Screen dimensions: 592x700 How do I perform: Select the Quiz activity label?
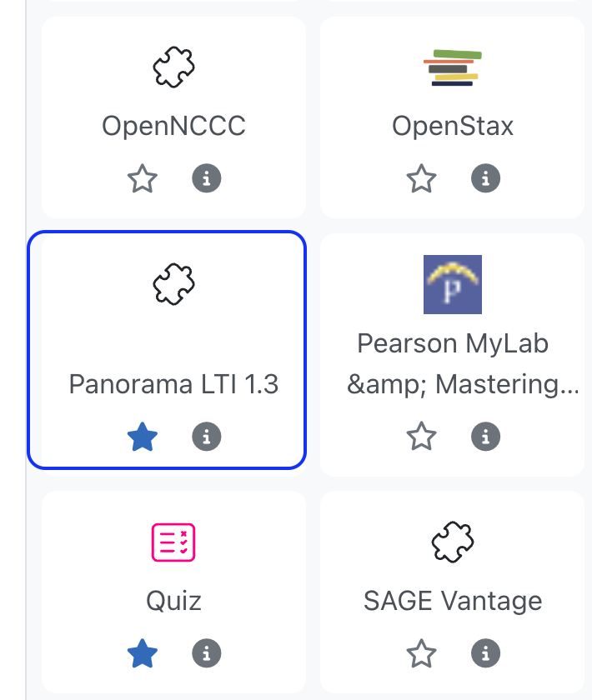point(173,602)
